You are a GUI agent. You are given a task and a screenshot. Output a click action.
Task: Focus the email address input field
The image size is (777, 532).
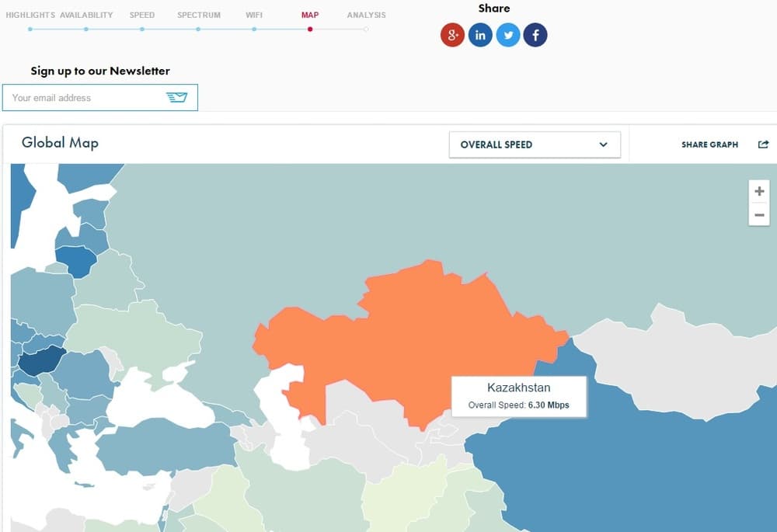pyautogui.click(x=100, y=98)
